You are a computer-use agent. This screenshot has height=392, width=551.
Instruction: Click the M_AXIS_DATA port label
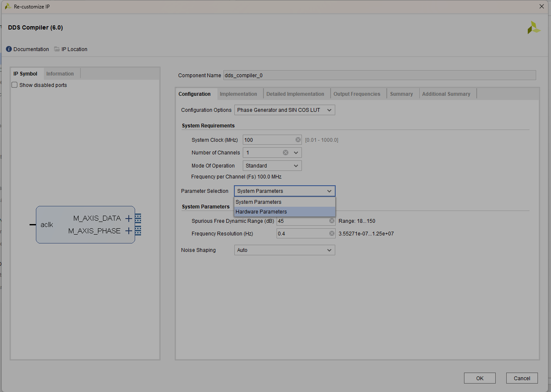pos(97,219)
